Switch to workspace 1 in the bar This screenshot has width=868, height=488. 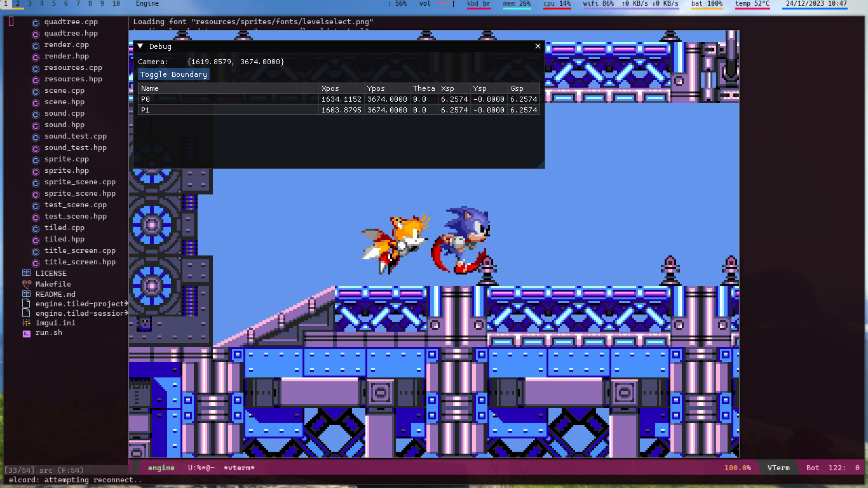(x=6, y=4)
